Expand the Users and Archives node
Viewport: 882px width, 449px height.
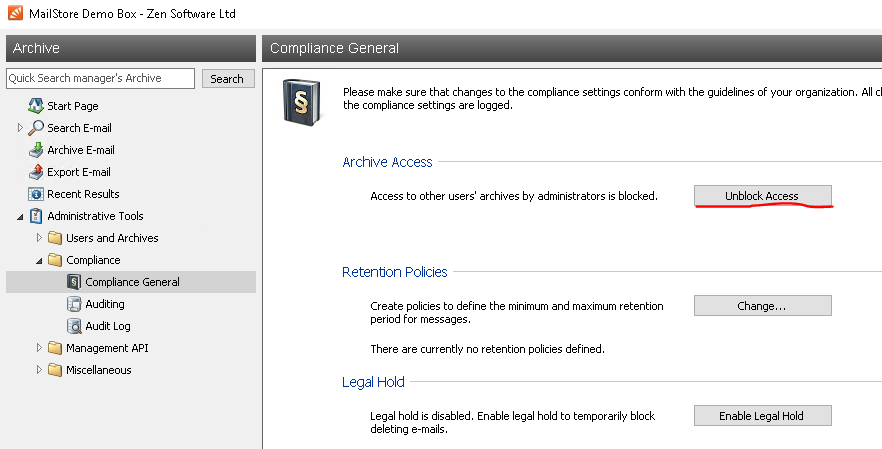[x=39, y=237]
